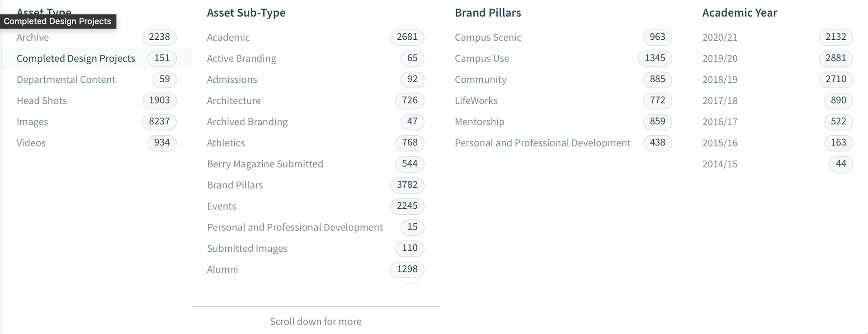Filter by Departmental Content
This screenshot has width=868, height=334.
[96, 80]
